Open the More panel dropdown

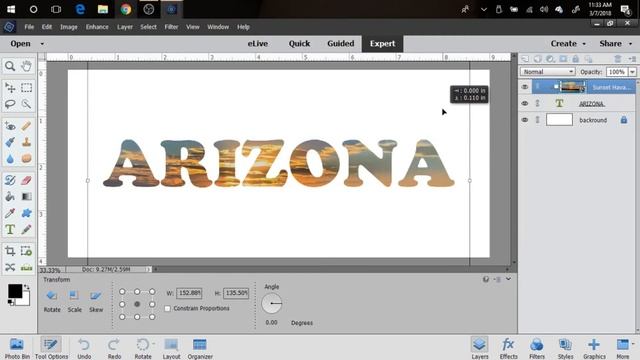[x=633, y=344]
